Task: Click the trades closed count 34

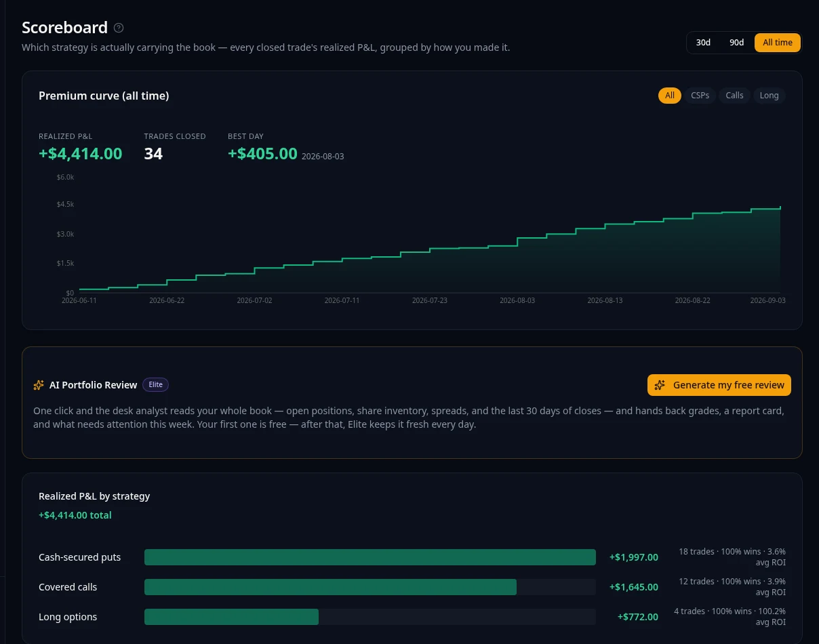Action: tap(153, 154)
